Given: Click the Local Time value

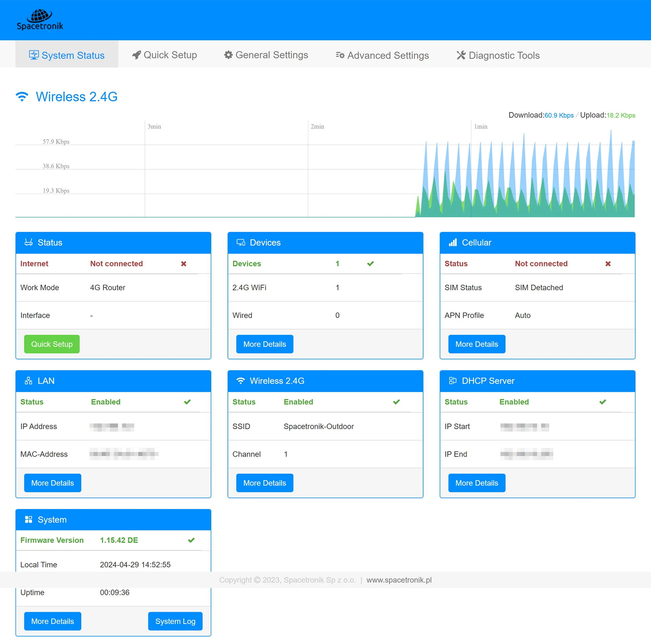Looking at the screenshot, I should pos(135,565).
